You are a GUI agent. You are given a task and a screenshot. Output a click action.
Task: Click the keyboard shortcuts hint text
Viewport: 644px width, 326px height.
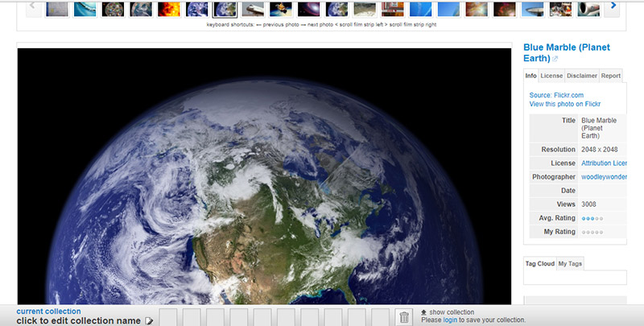[x=321, y=25]
